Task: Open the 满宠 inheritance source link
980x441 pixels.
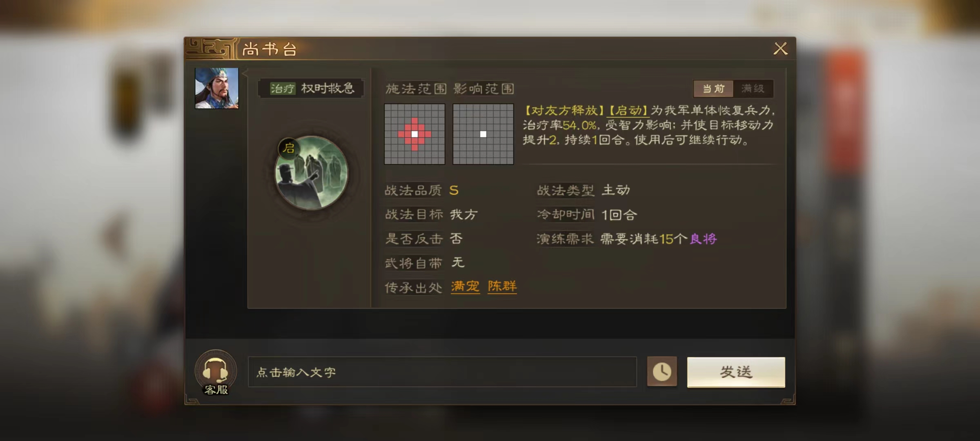Action: [x=465, y=286]
